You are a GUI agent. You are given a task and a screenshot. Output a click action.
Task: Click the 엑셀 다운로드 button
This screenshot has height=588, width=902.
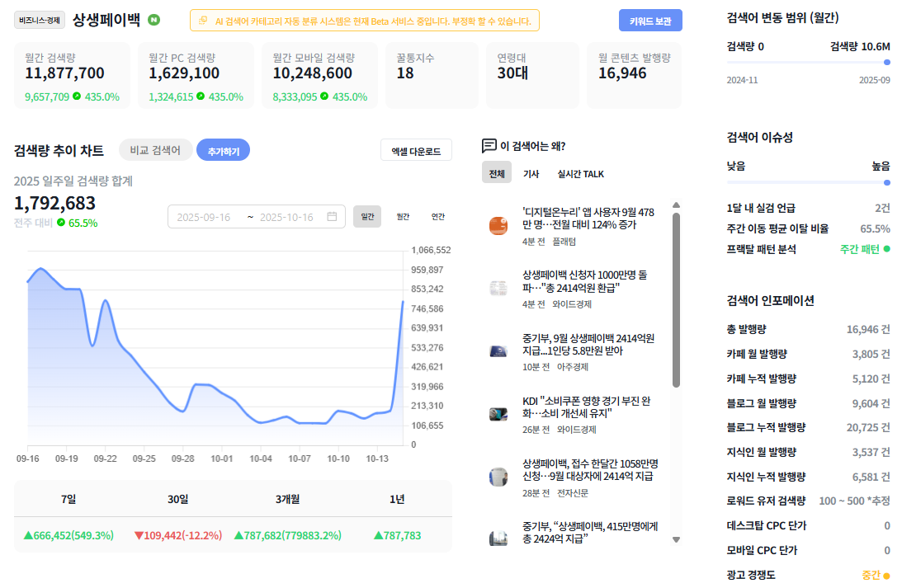[x=416, y=151]
